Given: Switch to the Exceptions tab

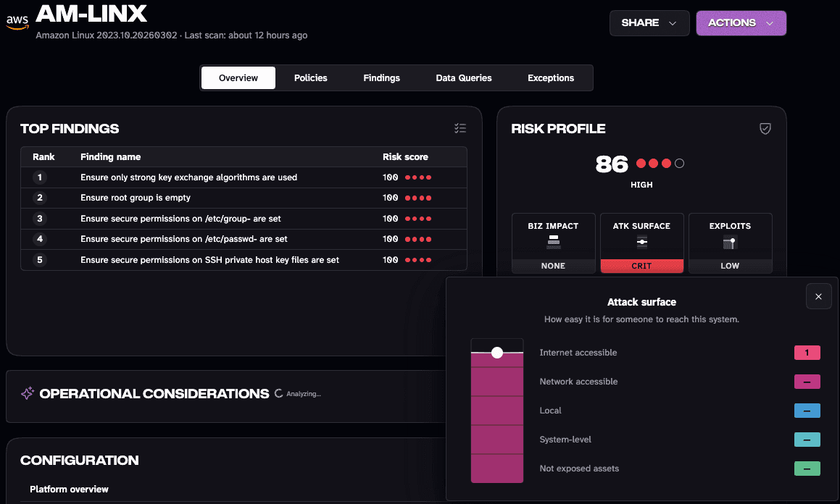Looking at the screenshot, I should pyautogui.click(x=551, y=77).
